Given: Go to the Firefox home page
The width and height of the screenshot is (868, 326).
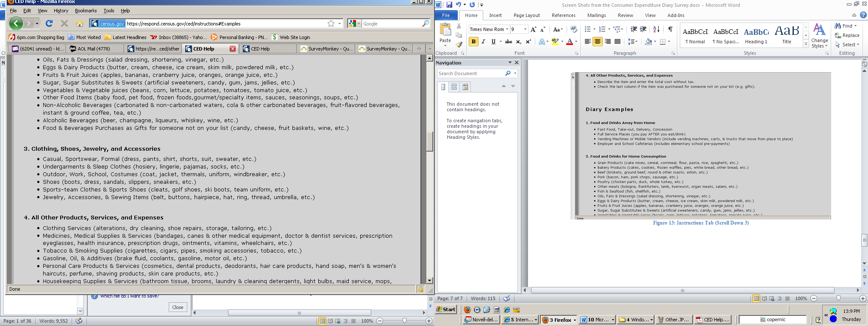Looking at the screenshot, I should (79, 24).
